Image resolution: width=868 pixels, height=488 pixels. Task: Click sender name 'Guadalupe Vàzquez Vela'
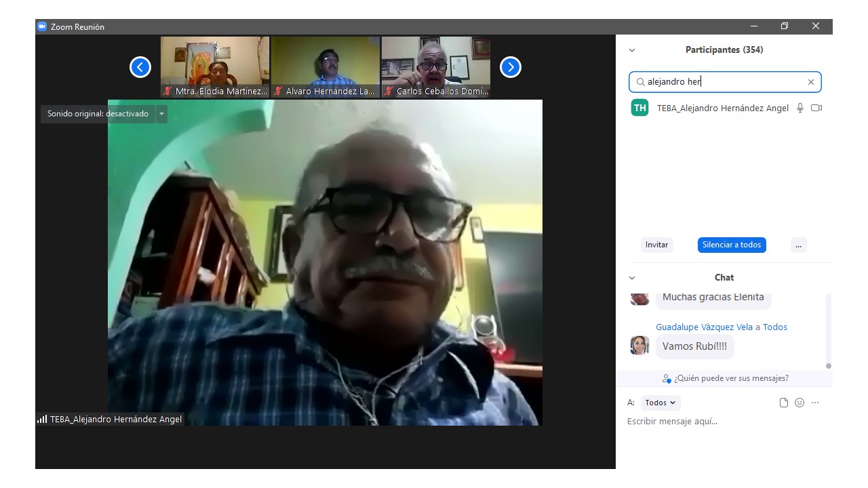click(705, 327)
